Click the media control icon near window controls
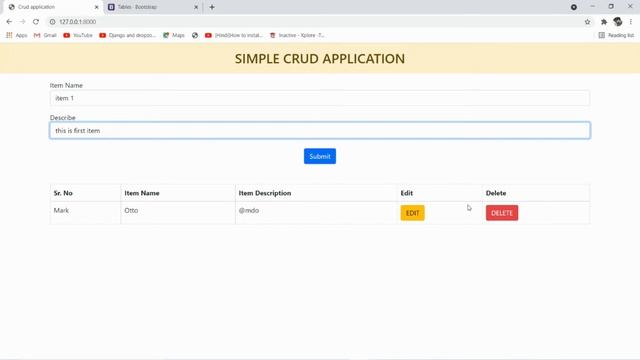640x360 pixels. click(574, 7)
